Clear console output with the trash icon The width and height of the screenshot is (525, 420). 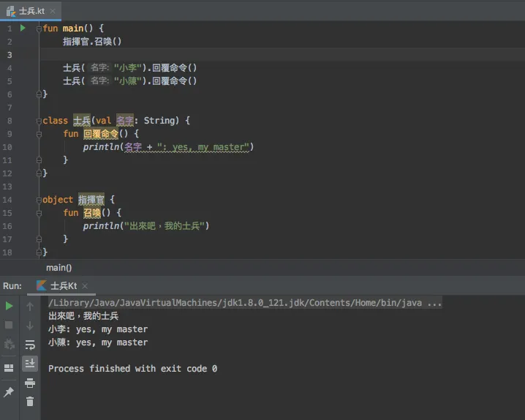pyautogui.click(x=30, y=401)
